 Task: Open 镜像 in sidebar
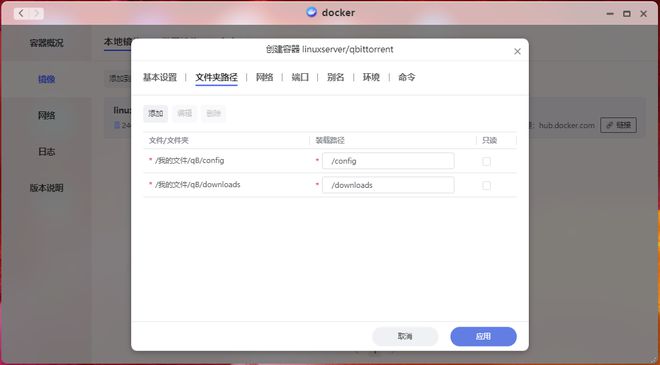(x=46, y=79)
